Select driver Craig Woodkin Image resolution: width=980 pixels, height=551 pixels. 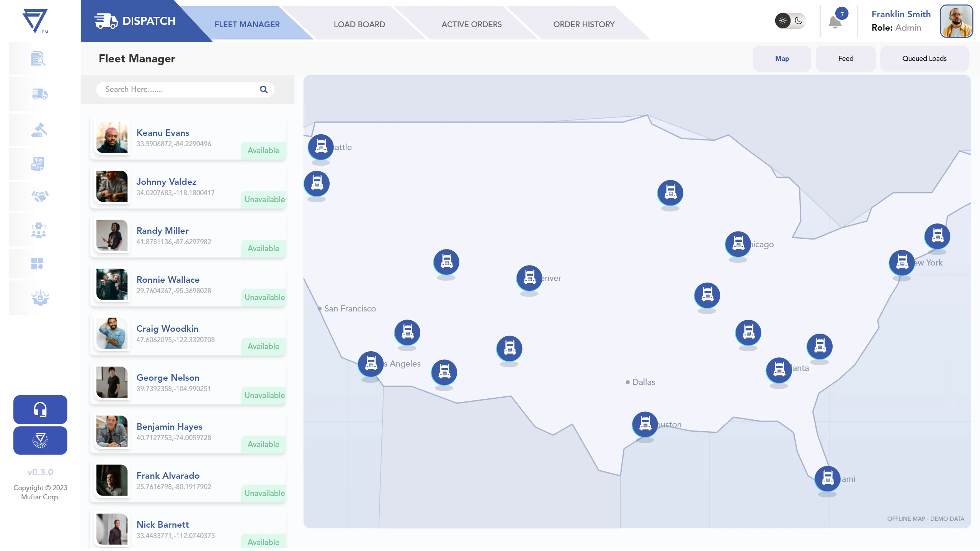tap(188, 334)
